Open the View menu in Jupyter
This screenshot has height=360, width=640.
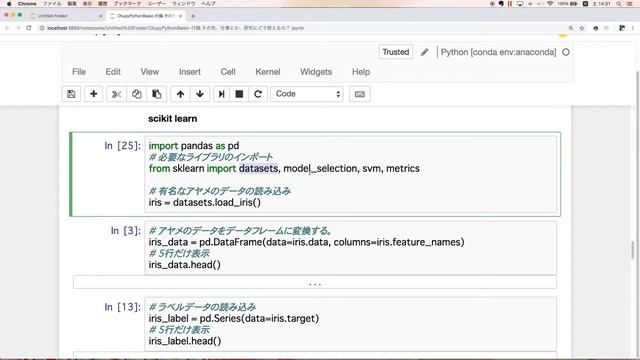pos(150,72)
